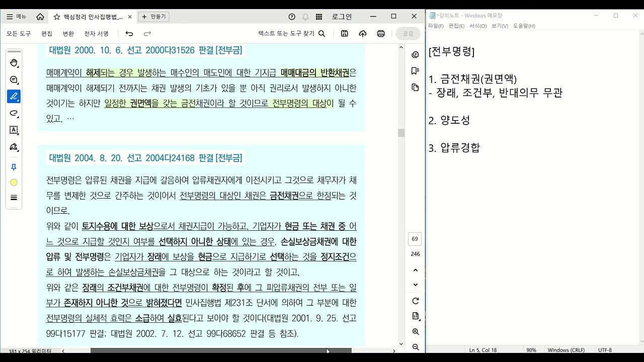Open the page display options icon
644x362 pixels.
[x=415, y=316]
